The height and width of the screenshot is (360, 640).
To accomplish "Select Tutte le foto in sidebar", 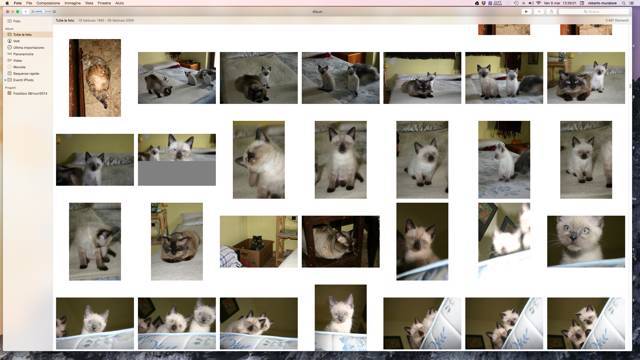I will pos(22,35).
